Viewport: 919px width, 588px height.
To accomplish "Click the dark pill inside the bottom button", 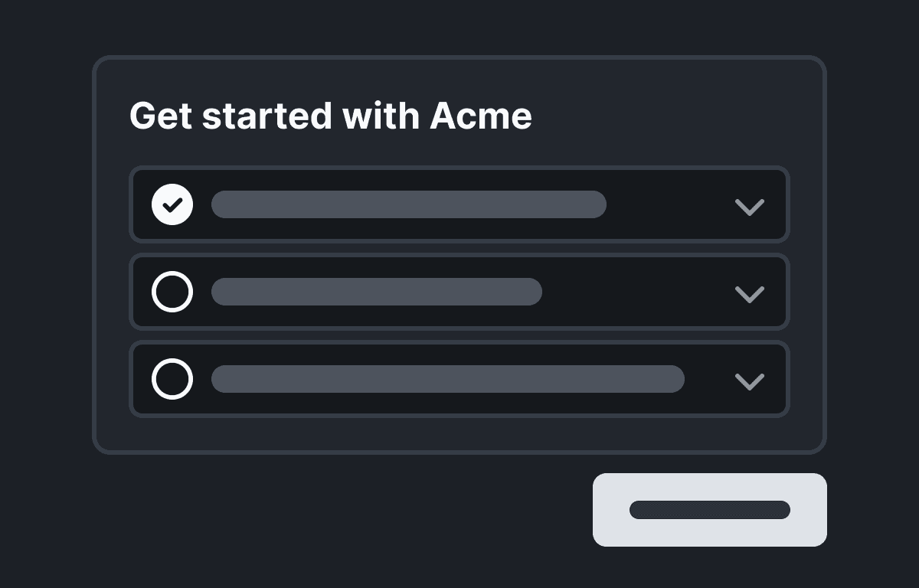I will pos(710,509).
